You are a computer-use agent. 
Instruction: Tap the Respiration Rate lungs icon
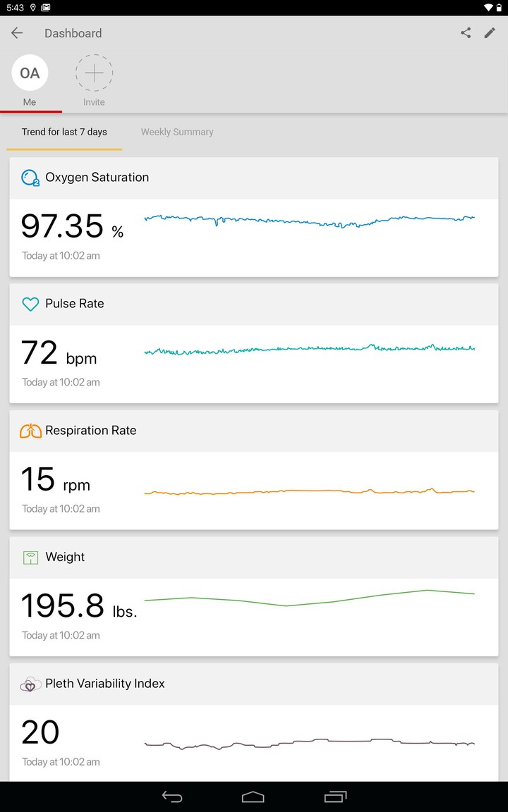(x=30, y=431)
